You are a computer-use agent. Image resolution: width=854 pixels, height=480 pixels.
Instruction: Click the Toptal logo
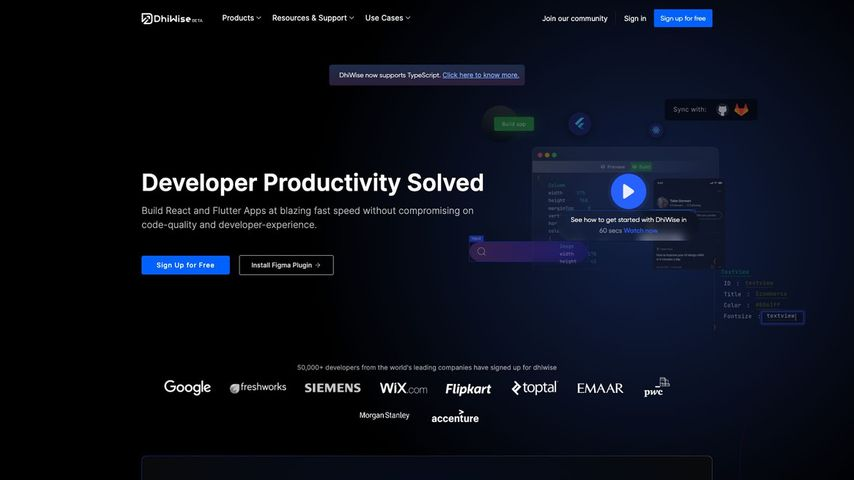534,387
